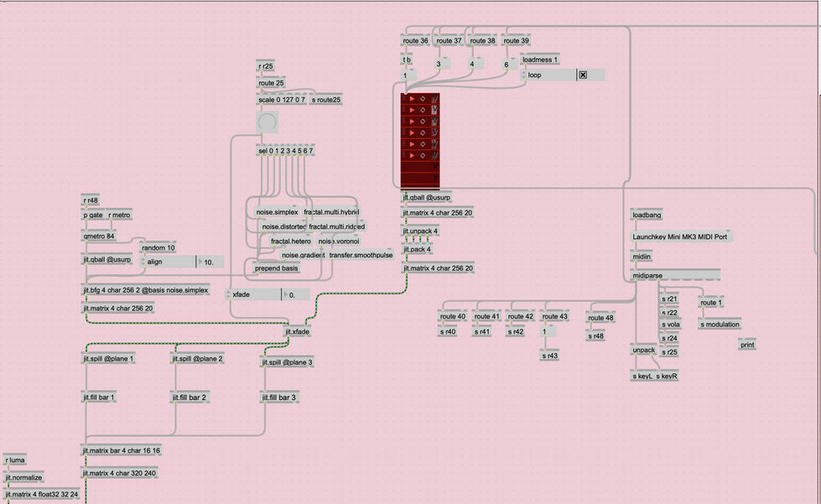Play the second clip in the red playlist
821x504 pixels.
(412, 110)
